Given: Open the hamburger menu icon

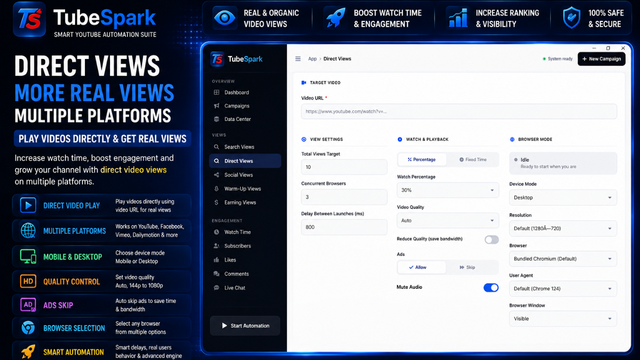Looking at the screenshot, I should (298, 59).
